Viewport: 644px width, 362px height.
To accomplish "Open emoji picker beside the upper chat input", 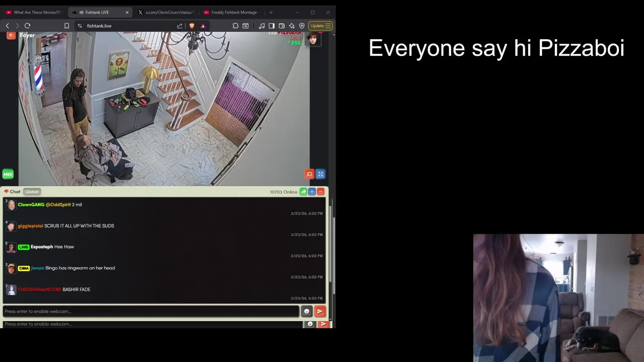I will pos(306,311).
